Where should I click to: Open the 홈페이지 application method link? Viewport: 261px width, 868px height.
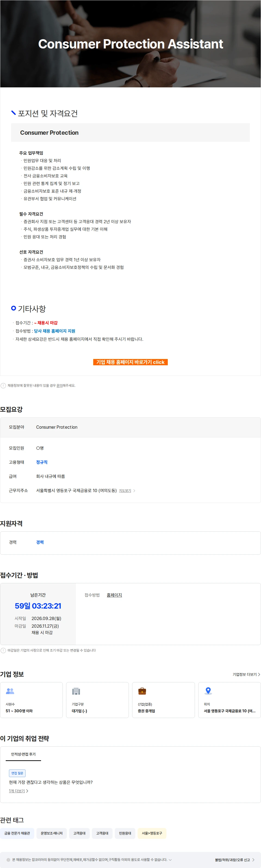(x=114, y=595)
